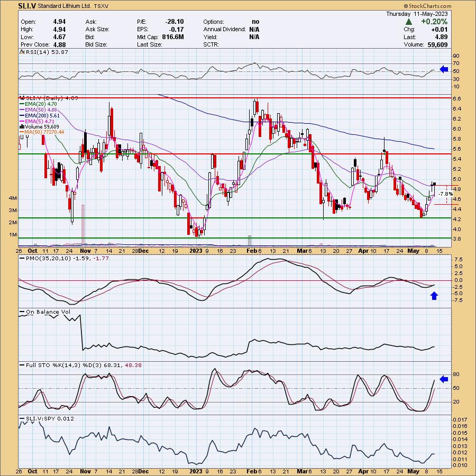Click the SLI.V:SPY 0.012 ratio label

tap(50, 419)
